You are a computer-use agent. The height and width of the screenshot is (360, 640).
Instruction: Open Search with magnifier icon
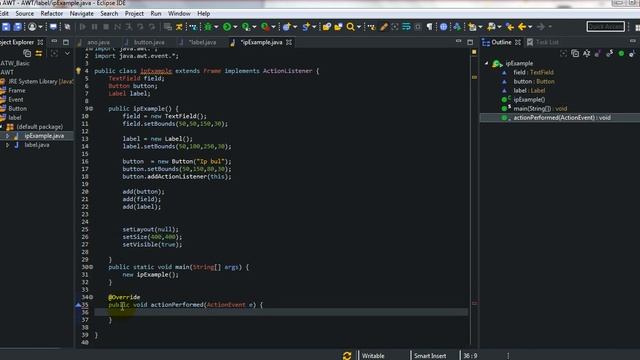pyautogui.click(x=350, y=27)
